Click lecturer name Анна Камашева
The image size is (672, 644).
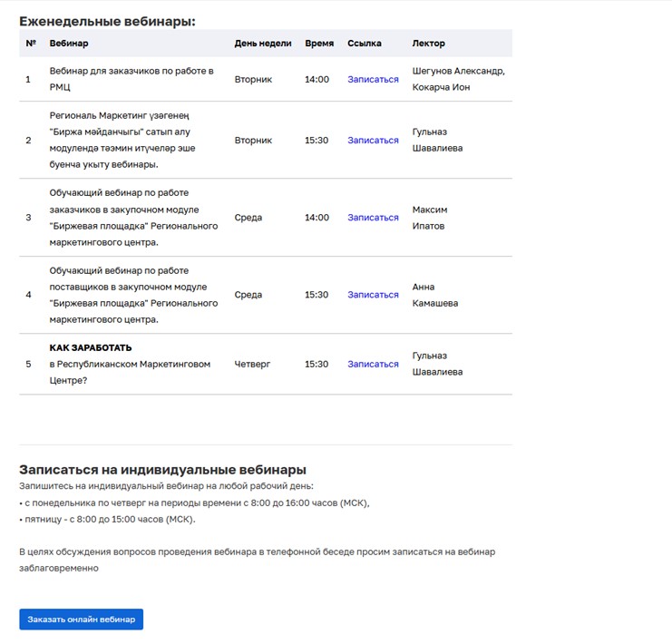tap(435, 295)
